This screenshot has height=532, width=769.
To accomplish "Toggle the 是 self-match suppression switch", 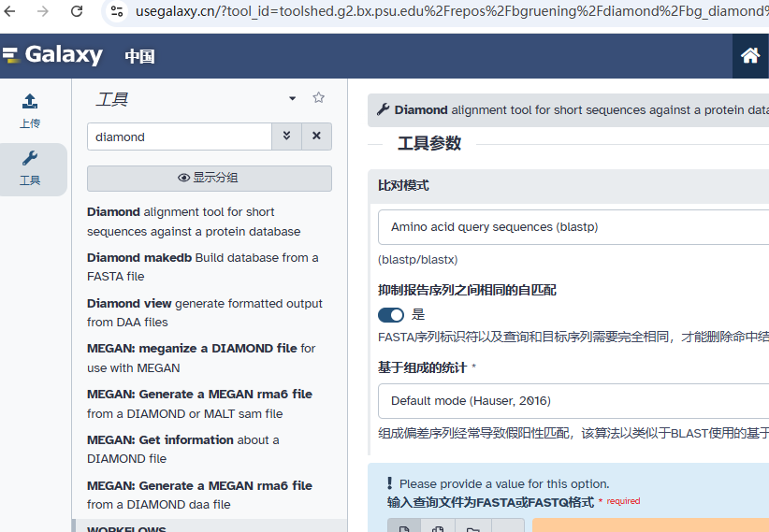I will (391, 315).
